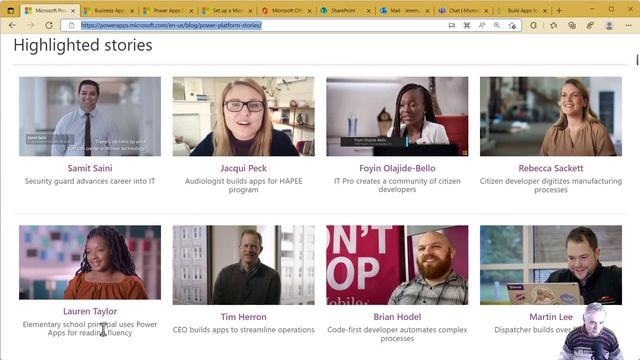Add this page to favorites
Screen dimensions: 640x360
pyautogui.click(x=512, y=25)
